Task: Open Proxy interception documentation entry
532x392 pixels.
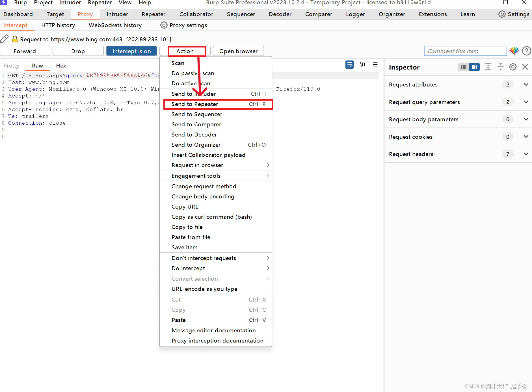Action: tap(216, 341)
